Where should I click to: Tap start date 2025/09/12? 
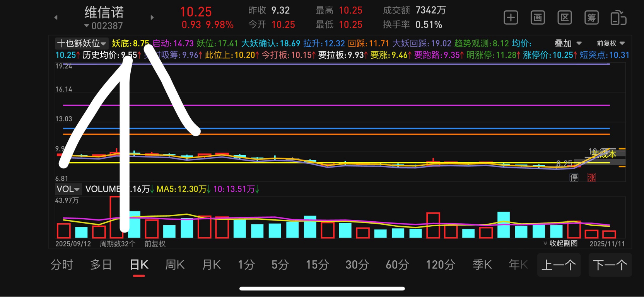pyautogui.click(x=73, y=244)
